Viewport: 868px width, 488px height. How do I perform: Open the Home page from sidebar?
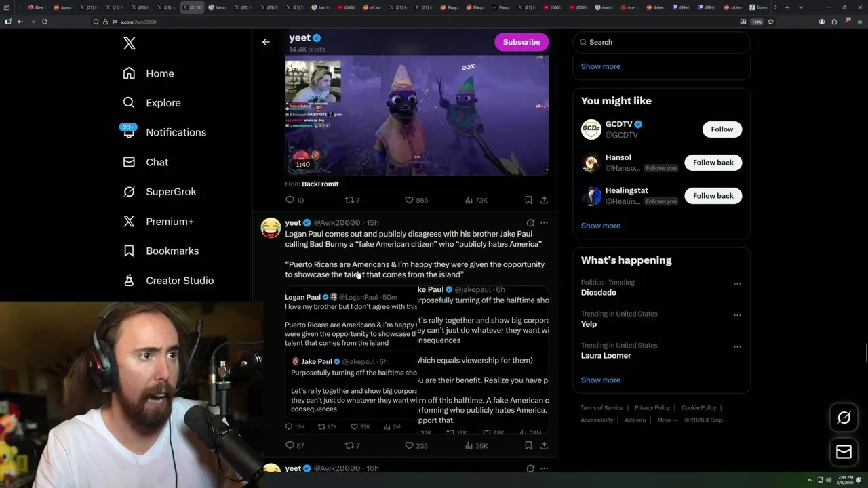point(149,73)
